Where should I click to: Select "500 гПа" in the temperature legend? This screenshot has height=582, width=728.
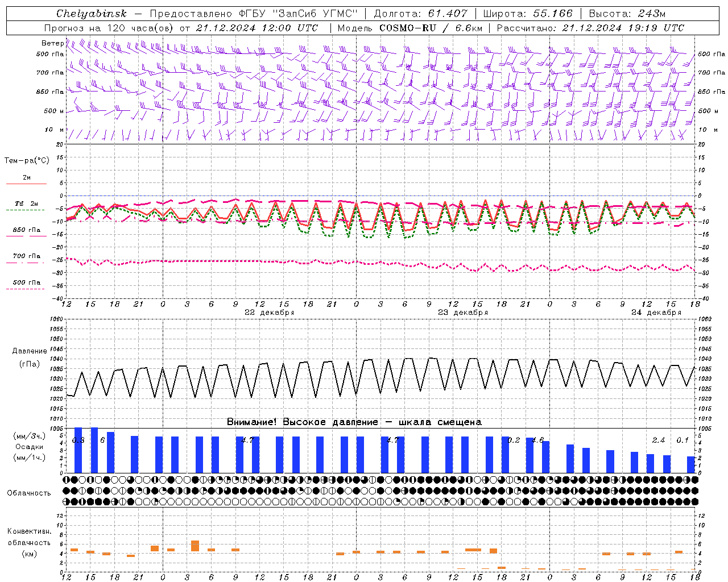click(27, 282)
